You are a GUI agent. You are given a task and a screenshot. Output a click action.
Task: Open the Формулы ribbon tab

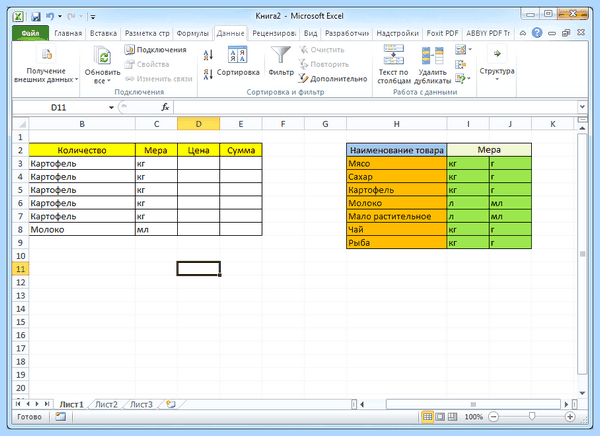coord(192,33)
